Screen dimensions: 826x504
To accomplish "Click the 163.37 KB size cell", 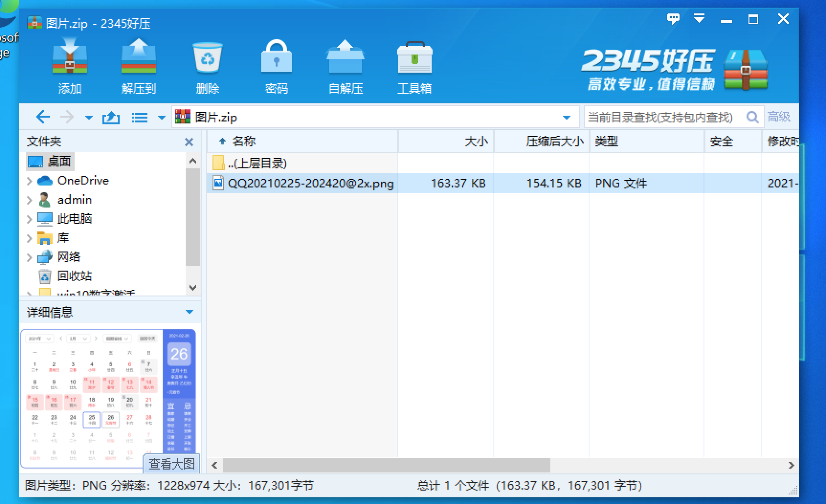I will point(458,183).
